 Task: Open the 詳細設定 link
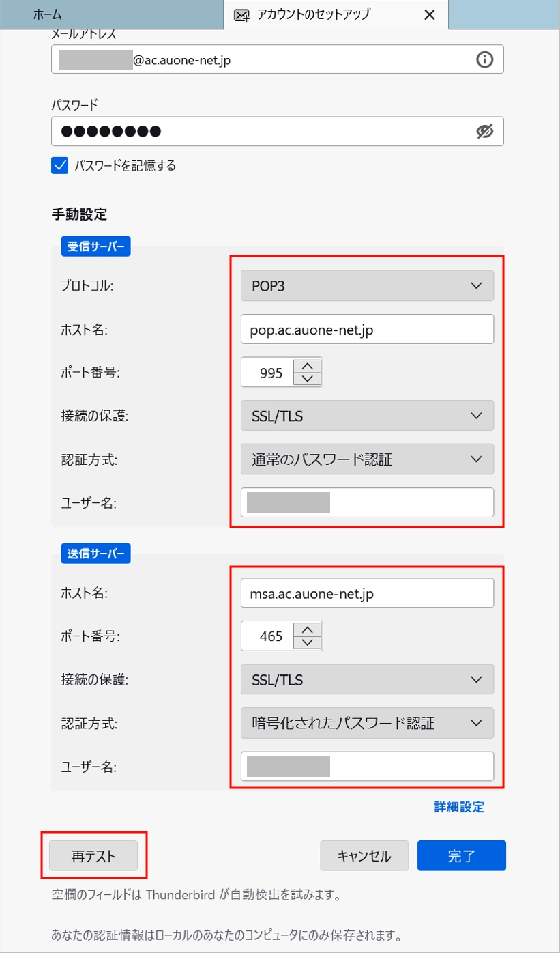tap(459, 808)
